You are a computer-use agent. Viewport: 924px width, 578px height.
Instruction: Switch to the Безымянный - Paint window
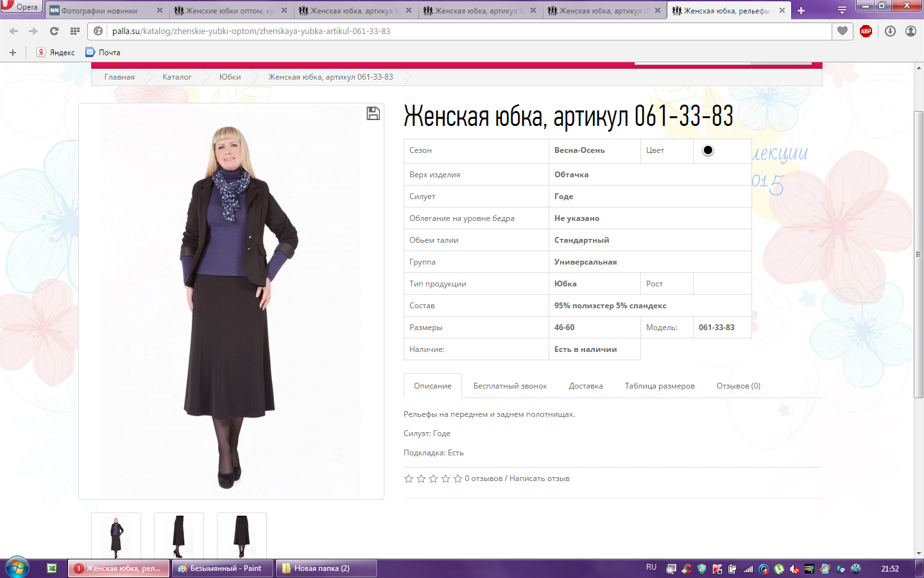pyautogui.click(x=223, y=568)
